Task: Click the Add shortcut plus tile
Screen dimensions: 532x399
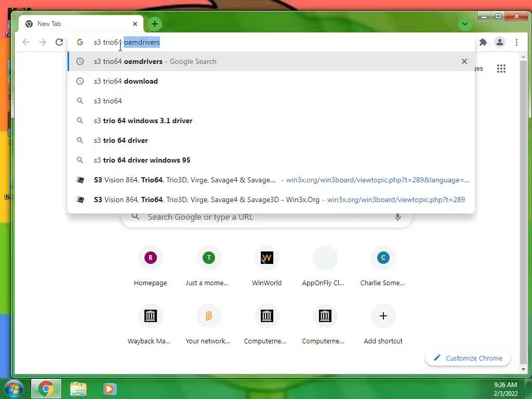Action: point(383,325)
